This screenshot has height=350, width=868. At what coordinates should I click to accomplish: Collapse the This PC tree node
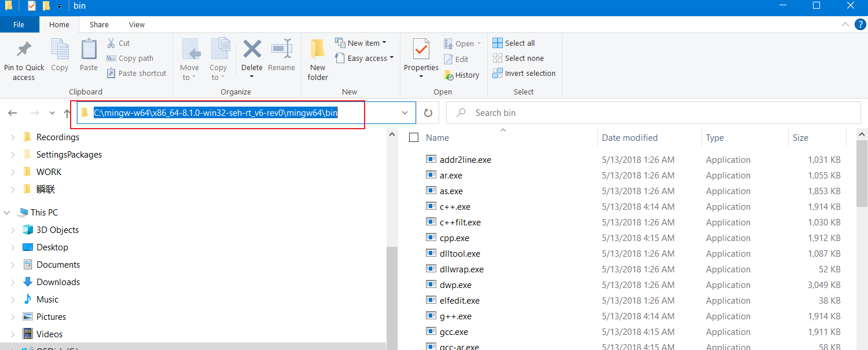[7, 213]
